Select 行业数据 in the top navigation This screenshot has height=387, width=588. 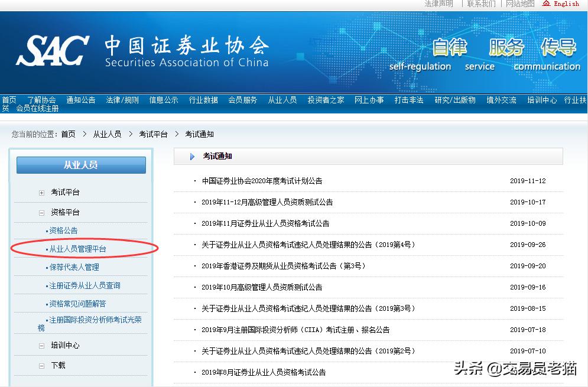click(203, 100)
